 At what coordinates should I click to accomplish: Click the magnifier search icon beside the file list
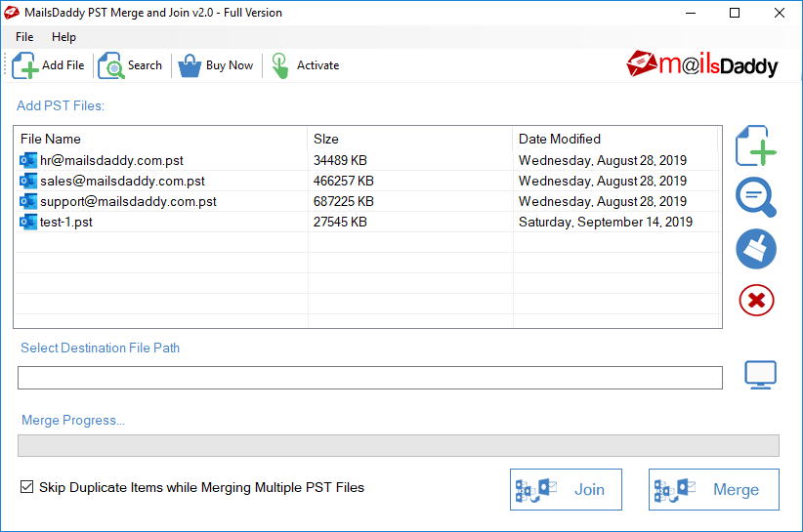point(756,197)
